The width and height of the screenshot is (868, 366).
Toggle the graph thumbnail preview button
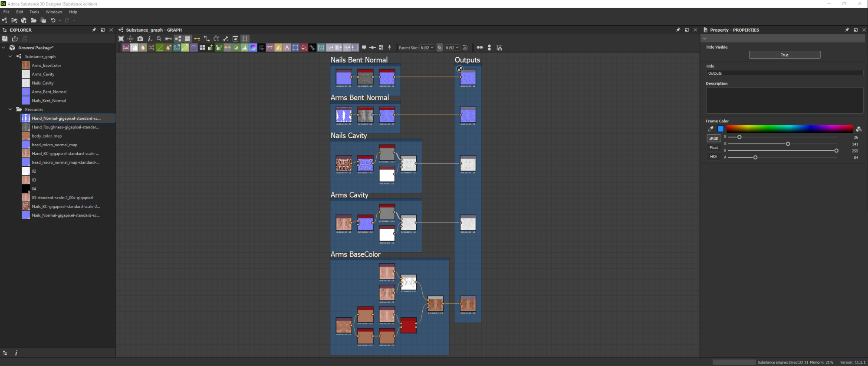235,39
